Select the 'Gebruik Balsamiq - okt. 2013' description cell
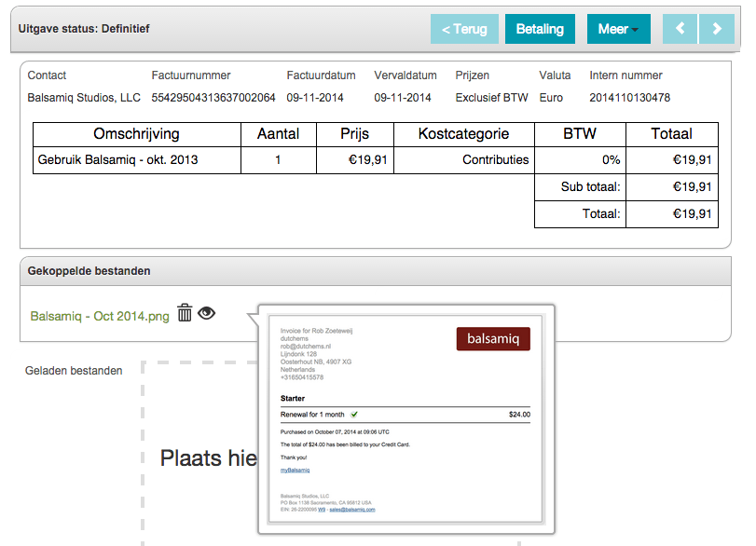 137,160
